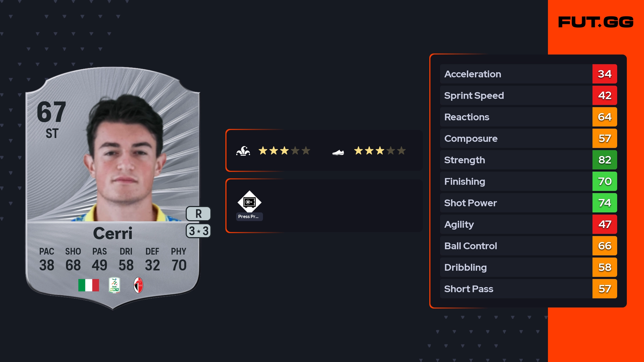644x362 pixels.
Task: Click the Finishing stat row
Action: click(x=515, y=181)
